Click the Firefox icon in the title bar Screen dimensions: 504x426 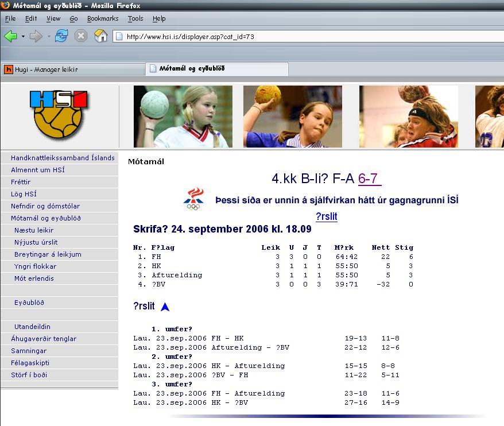(6, 5)
